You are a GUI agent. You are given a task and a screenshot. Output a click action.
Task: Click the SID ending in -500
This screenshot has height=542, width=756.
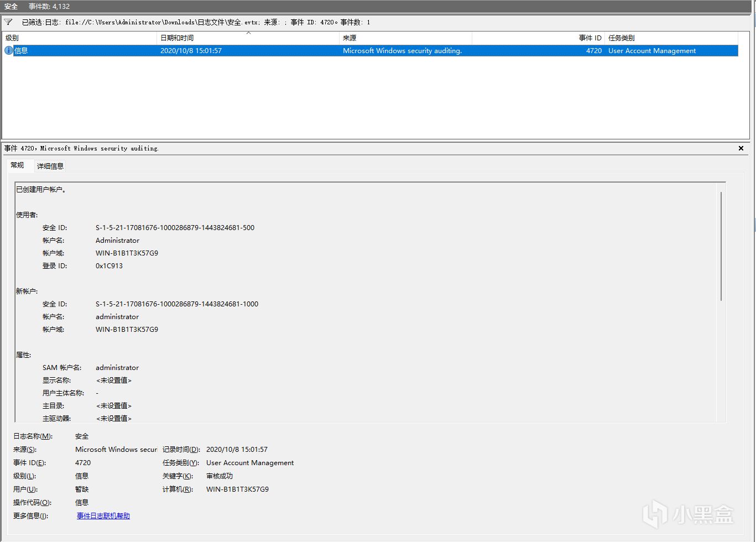pyautogui.click(x=175, y=228)
